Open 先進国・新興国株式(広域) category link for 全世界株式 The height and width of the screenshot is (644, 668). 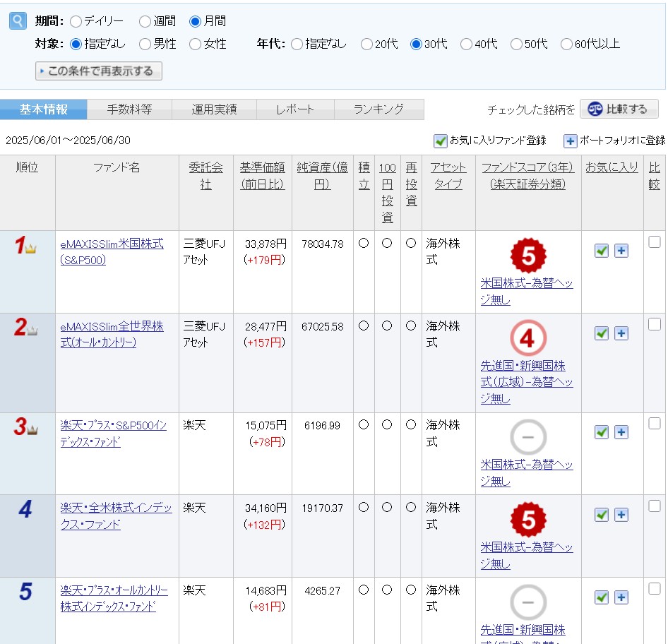click(527, 383)
